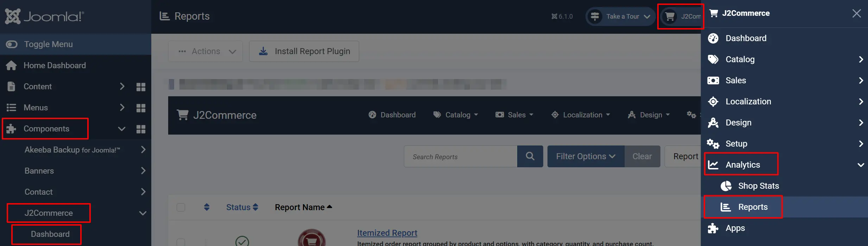The image size is (868, 246).
Task: Open Filter Options dropdown
Action: 586,156
